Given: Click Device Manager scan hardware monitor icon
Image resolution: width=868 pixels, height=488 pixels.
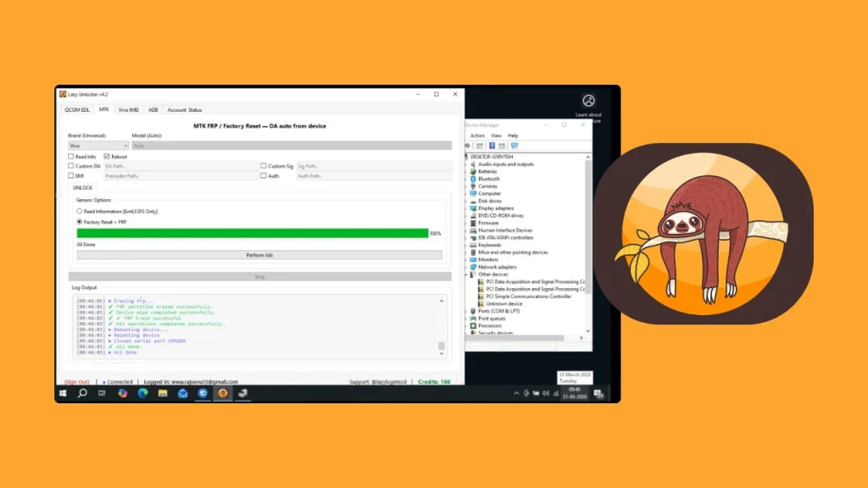Looking at the screenshot, I should point(515,146).
